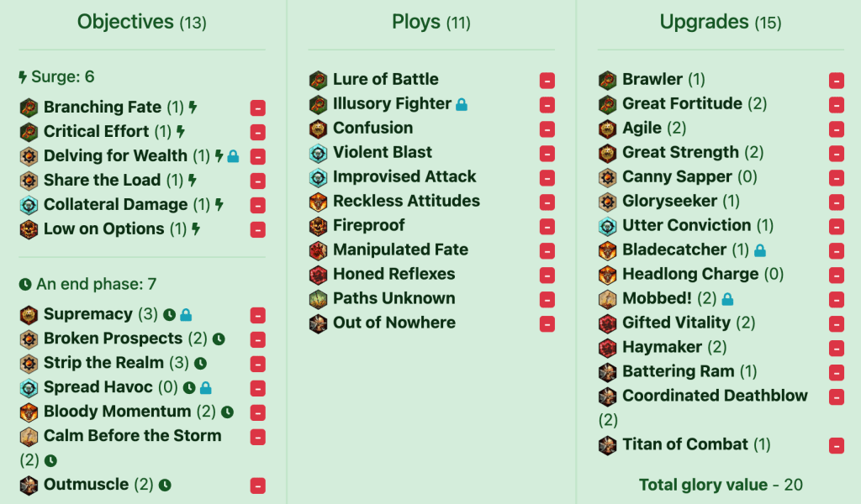Screen dimensions: 861x504
Task: Click the lock icon next to Bladecatcher
Action: 760,250
